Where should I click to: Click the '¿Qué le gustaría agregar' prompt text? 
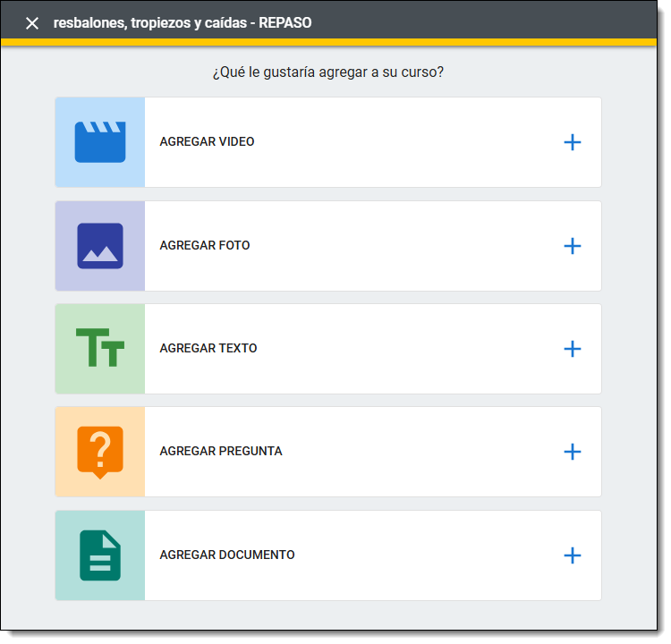coord(328,72)
